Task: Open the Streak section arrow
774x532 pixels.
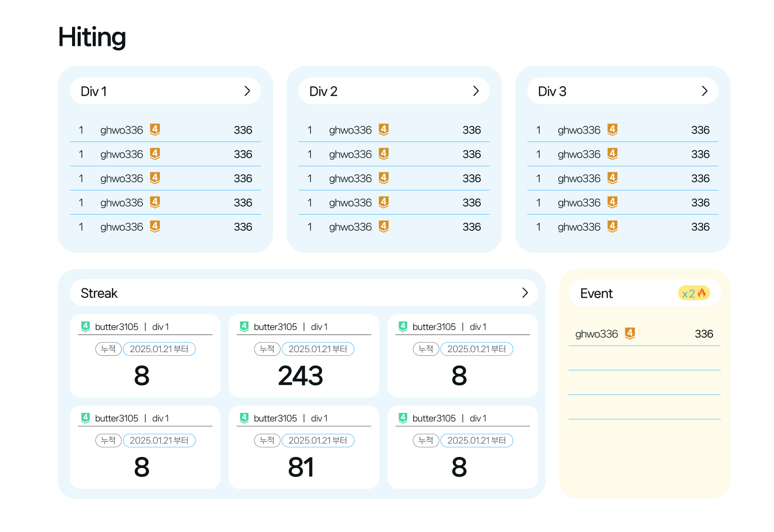Action: [x=525, y=293]
